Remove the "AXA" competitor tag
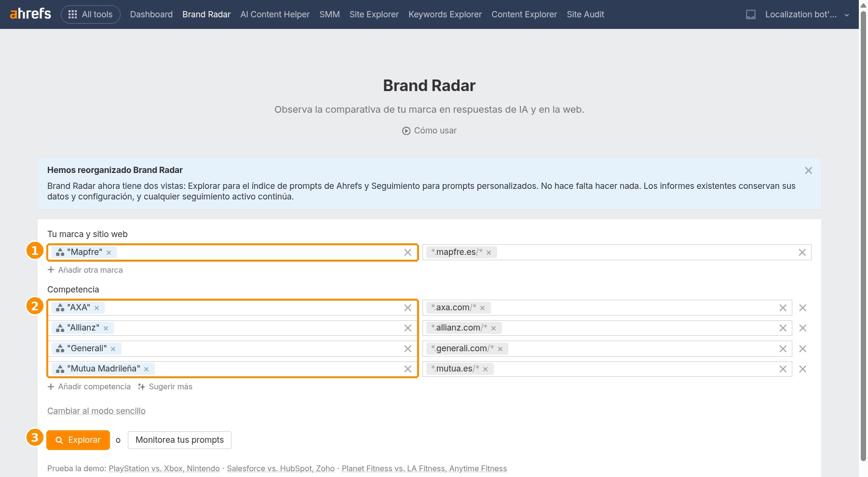Screen dimensions: 868x477 pyautogui.click(x=97, y=308)
